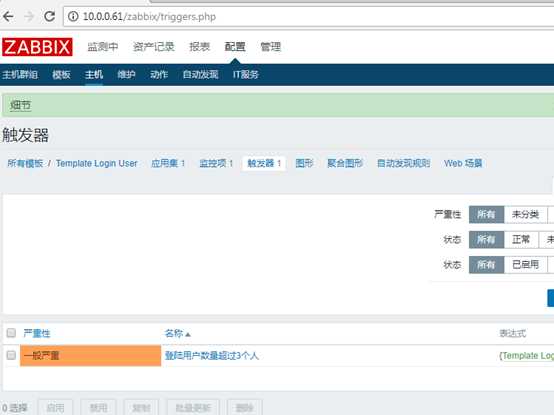Viewport: 554px width, 415px height.
Task: Switch to the 自动发现规则 tab
Action: click(403, 163)
